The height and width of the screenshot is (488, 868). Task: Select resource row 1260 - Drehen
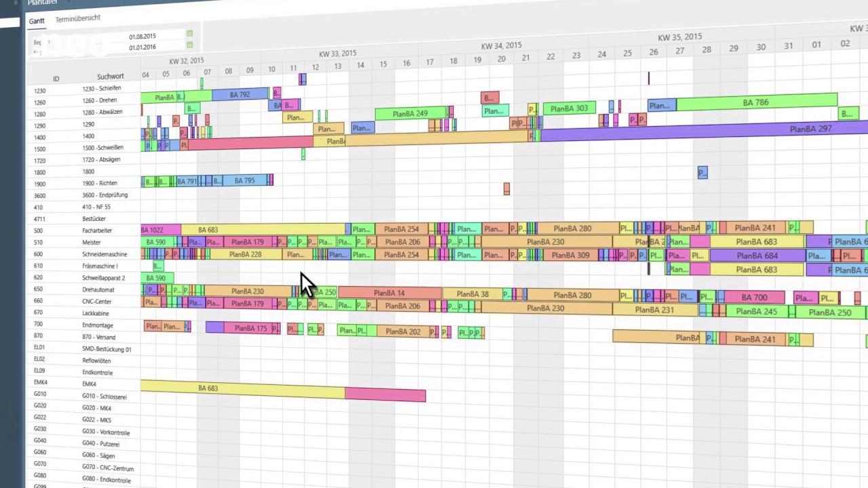pyautogui.click(x=100, y=100)
